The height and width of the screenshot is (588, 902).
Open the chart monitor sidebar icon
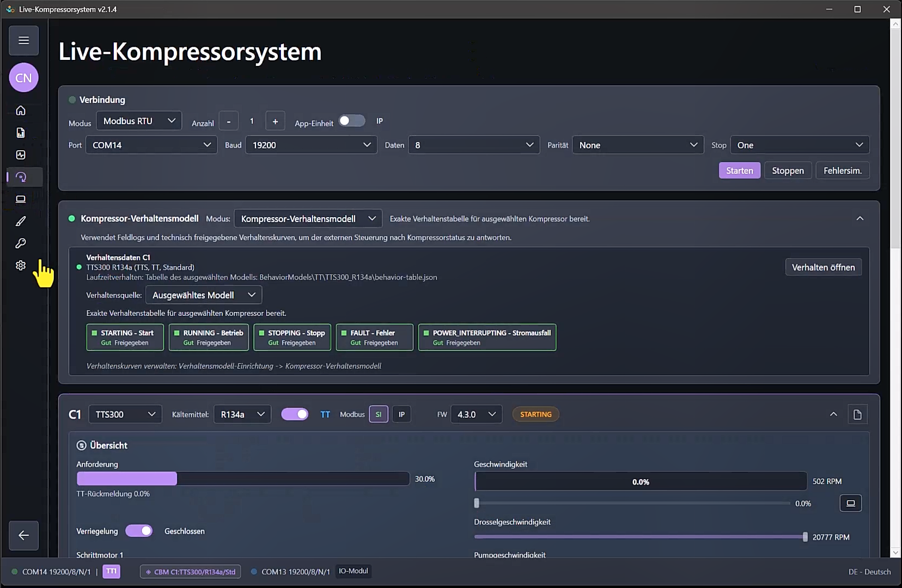click(21, 155)
